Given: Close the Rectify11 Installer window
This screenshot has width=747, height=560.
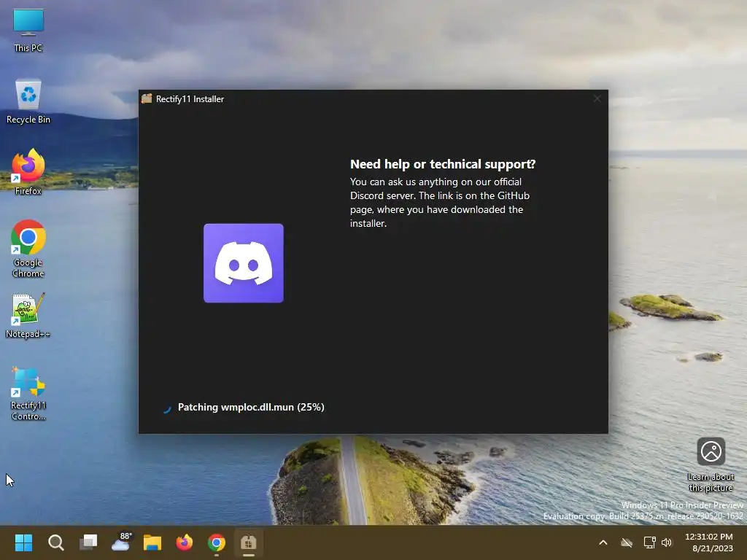Looking at the screenshot, I should click(597, 98).
